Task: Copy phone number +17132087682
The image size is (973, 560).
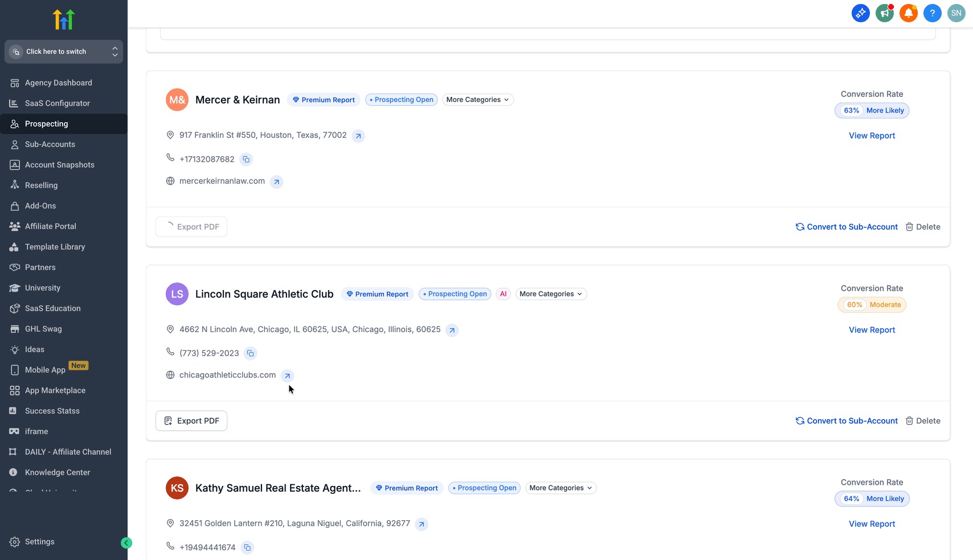Action: (246, 160)
